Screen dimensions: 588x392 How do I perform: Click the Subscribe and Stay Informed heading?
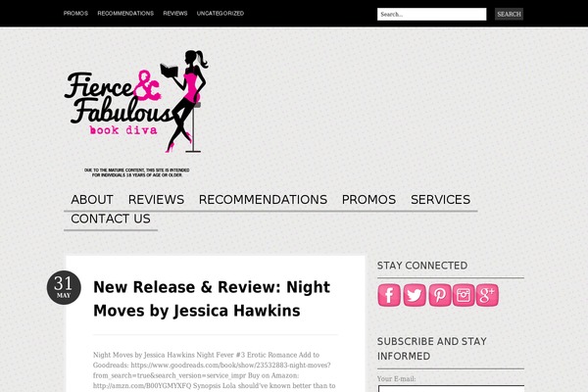[x=432, y=349]
